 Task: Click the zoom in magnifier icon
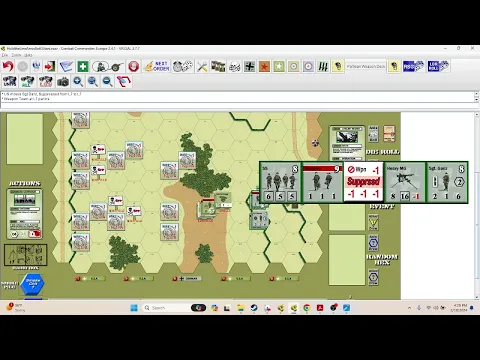click(x=78, y=81)
